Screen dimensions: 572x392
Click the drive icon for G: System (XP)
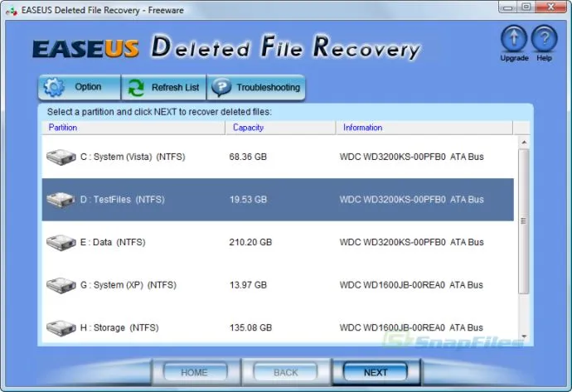pyautogui.click(x=61, y=285)
